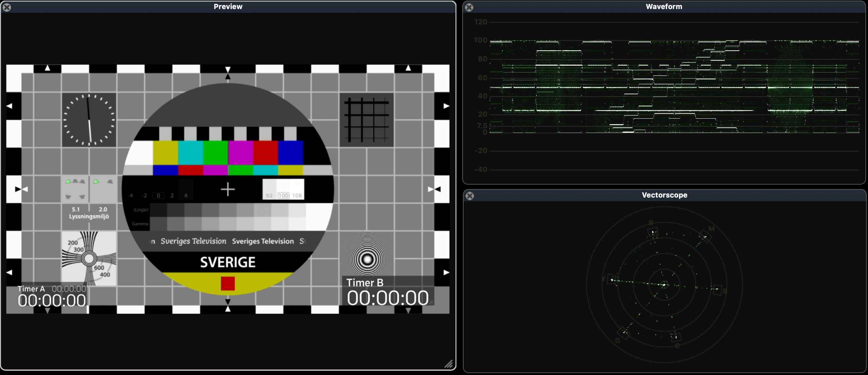Select the Preview title bar

coord(228,7)
